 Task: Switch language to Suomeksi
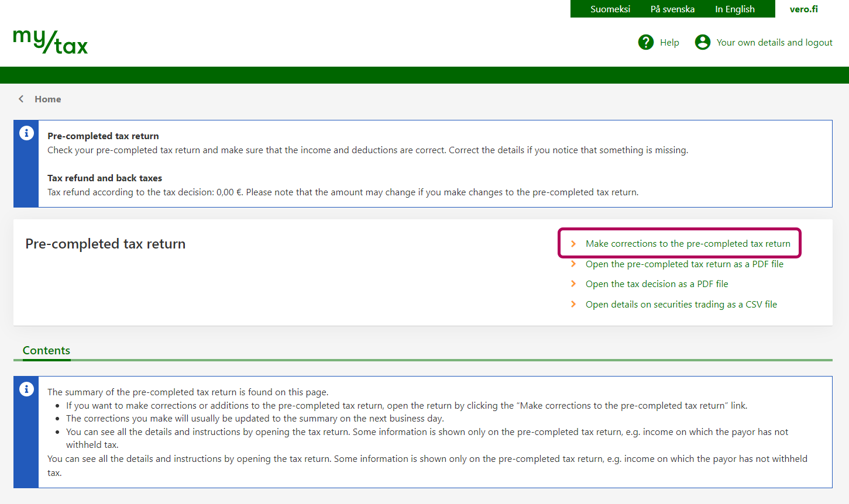[610, 9]
